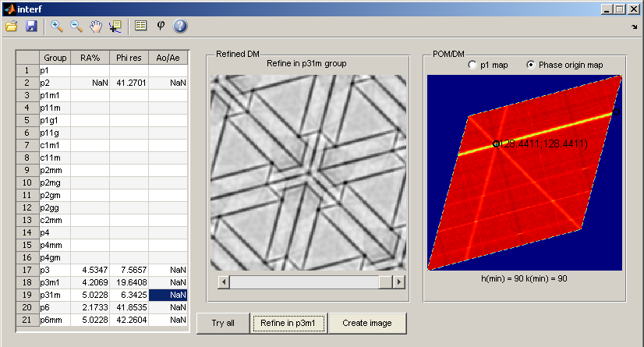Activate the Pan hand tool

[97, 27]
